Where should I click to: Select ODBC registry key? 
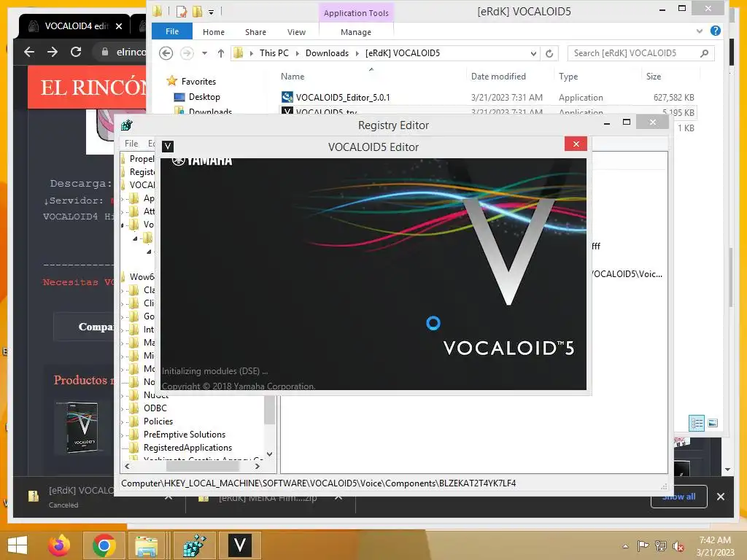click(155, 408)
